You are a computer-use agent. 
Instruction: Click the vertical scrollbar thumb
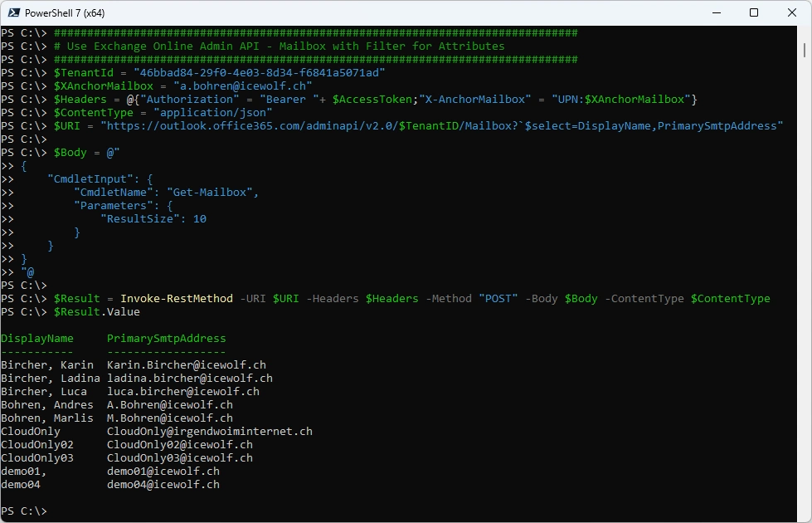point(805,50)
